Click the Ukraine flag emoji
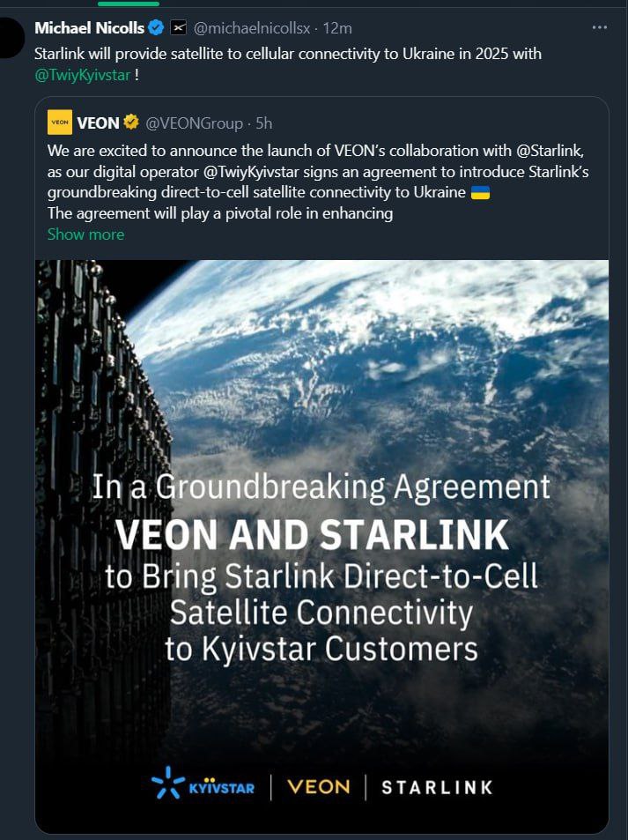The image size is (628, 840). pyautogui.click(x=480, y=192)
